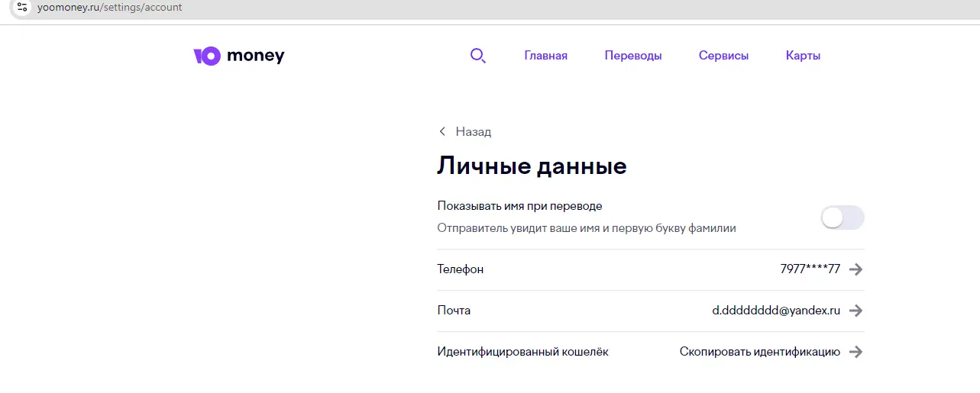
Task: Open the Главная menu item
Action: (x=546, y=56)
